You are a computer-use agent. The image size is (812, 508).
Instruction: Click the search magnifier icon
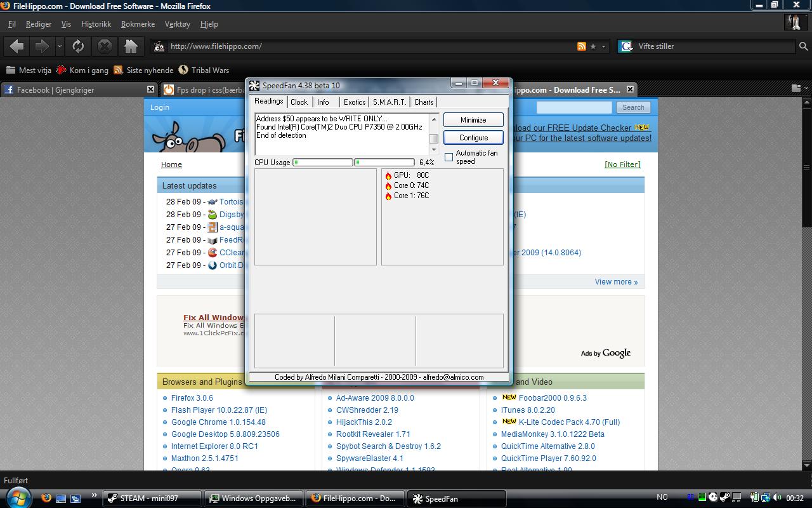[803, 46]
